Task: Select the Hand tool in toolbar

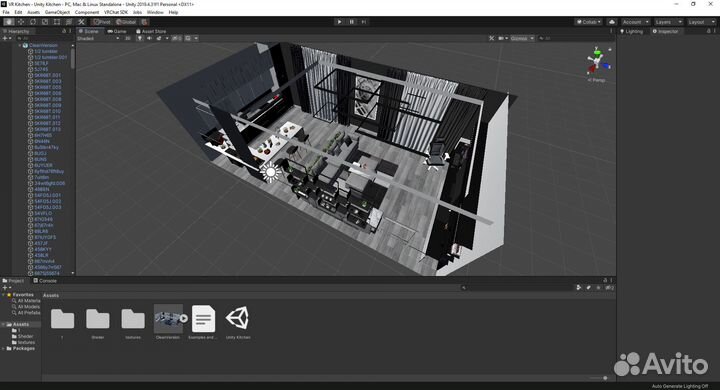Action: click(9, 22)
